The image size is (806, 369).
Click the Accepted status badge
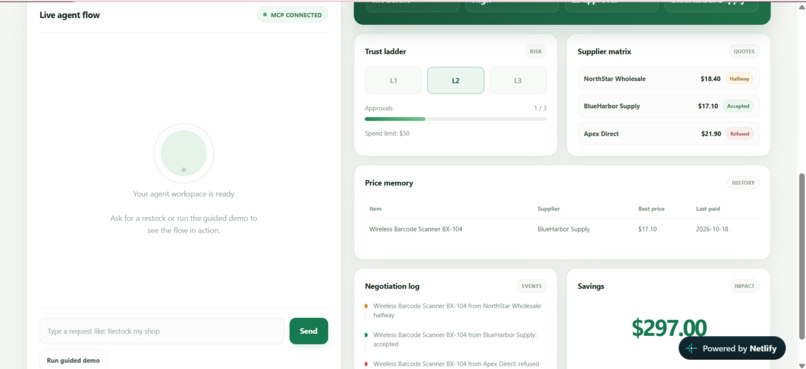point(739,106)
